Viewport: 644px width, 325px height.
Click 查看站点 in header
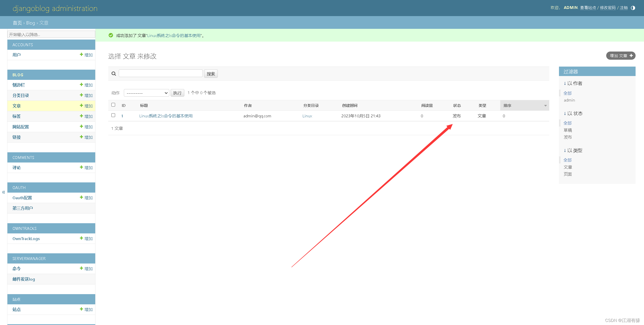click(x=588, y=8)
